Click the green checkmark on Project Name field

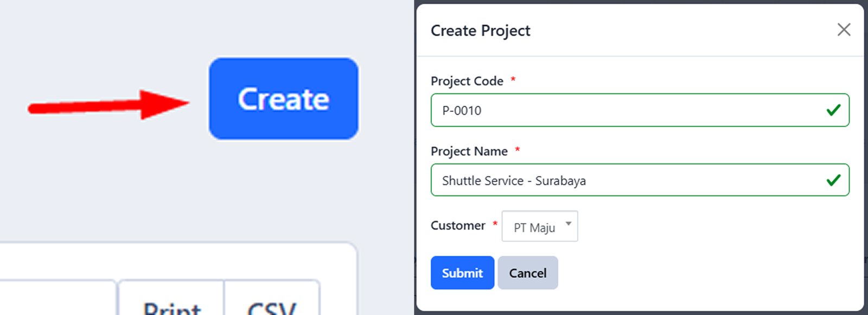833,180
